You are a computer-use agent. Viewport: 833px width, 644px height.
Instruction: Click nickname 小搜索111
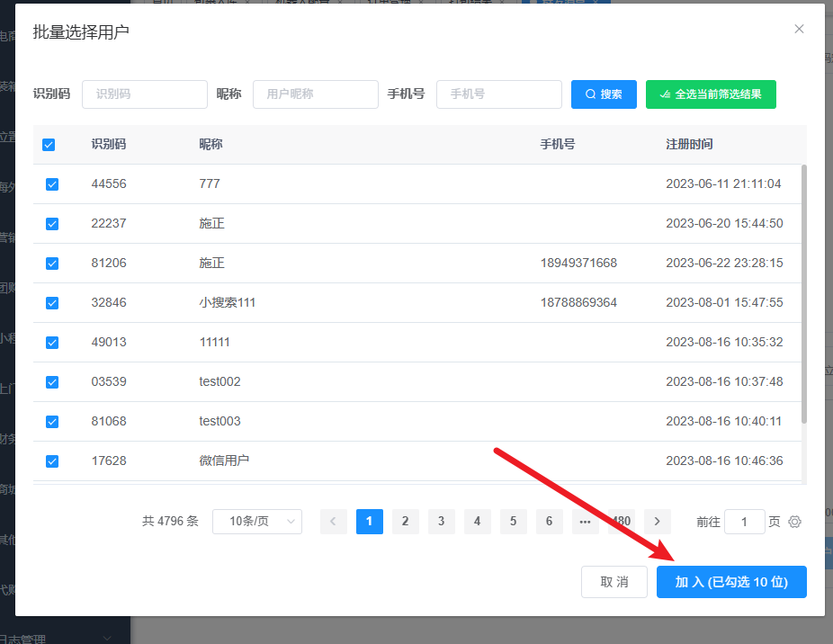click(228, 303)
